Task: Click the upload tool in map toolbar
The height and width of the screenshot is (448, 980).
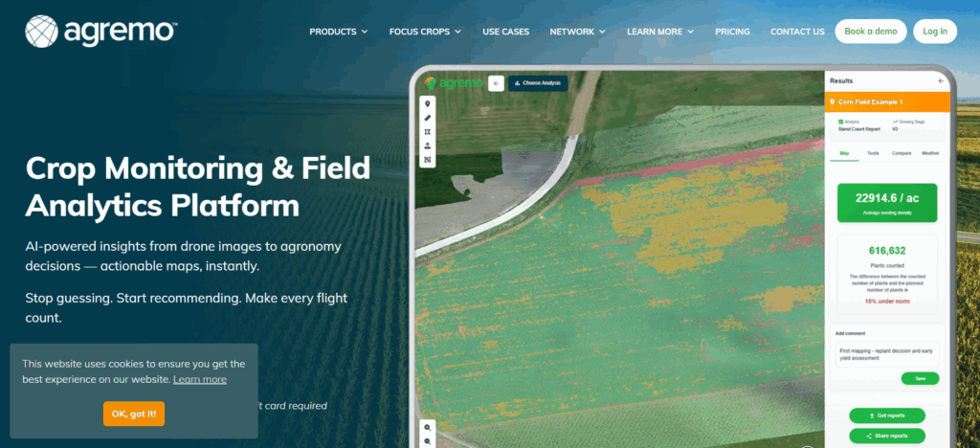Action: (428, 146)
